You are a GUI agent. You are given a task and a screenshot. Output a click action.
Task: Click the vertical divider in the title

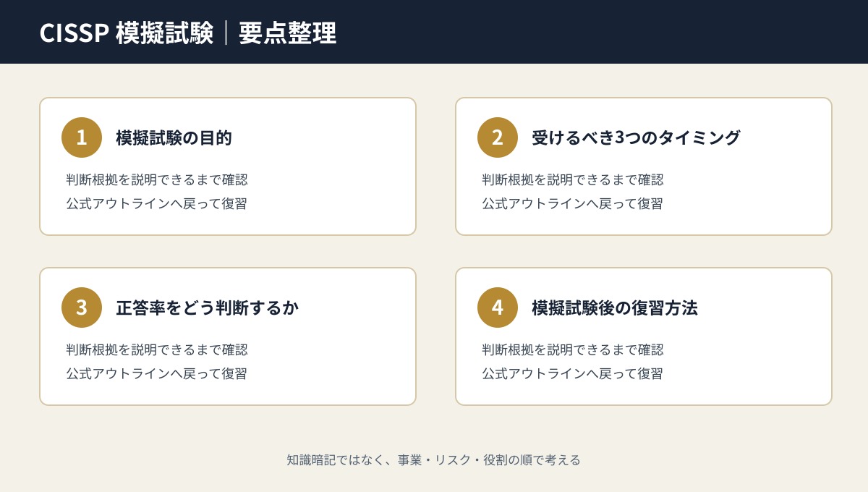[x=226, y=33]
